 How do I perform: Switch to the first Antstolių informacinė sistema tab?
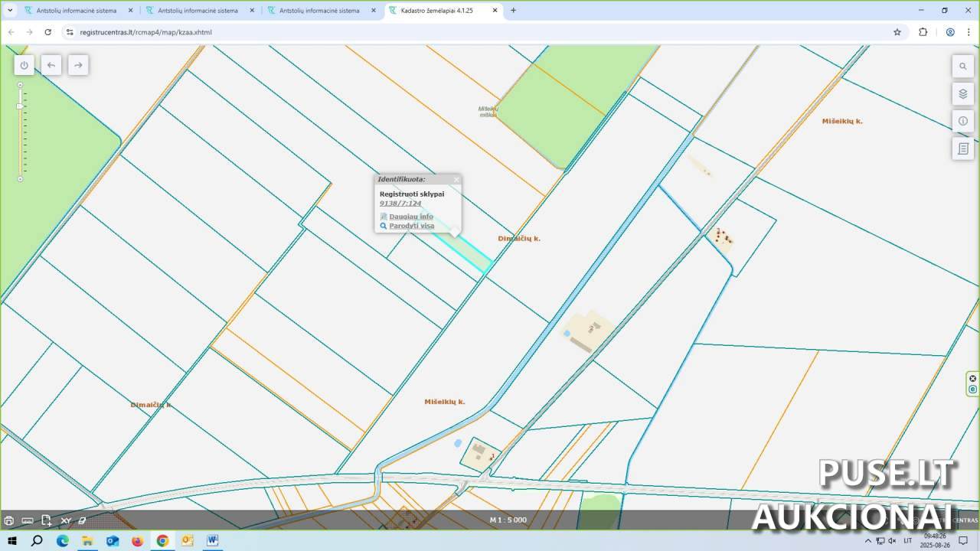tap(77, 11)
